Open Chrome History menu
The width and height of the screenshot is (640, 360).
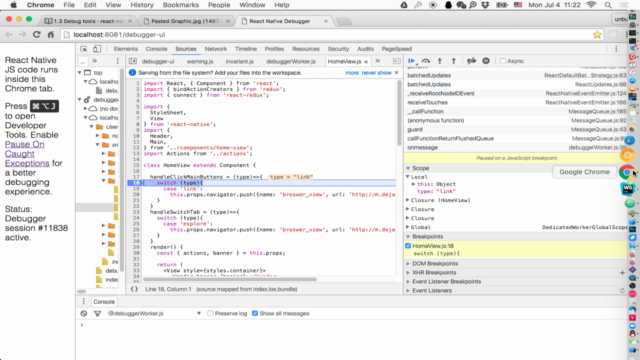pos(142,5)
